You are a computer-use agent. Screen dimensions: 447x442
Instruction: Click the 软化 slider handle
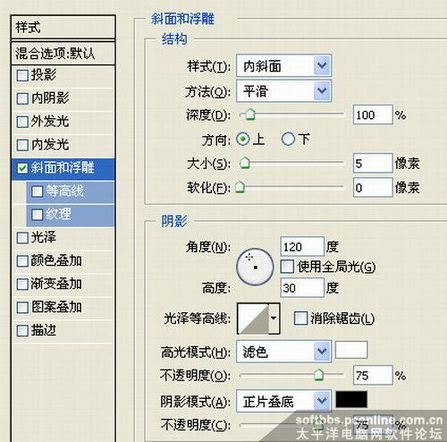(239, 187)
